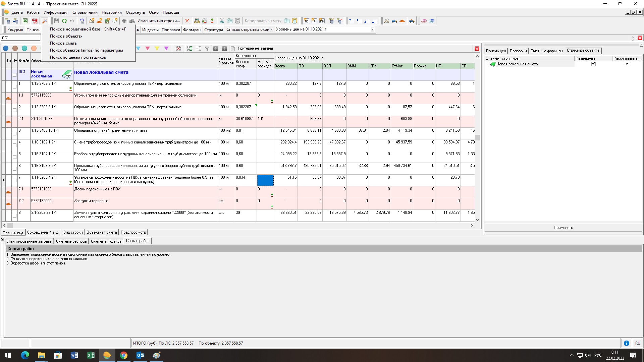Click the yellow funnel filter icon
This screenshot has height=362, width=644.
click(x=157, y=49)
